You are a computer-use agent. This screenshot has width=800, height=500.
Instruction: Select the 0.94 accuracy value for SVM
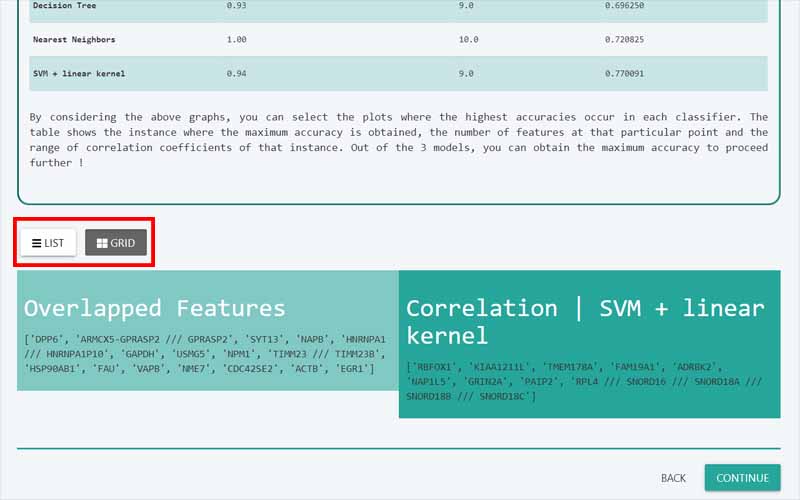[x=236, y=74]
